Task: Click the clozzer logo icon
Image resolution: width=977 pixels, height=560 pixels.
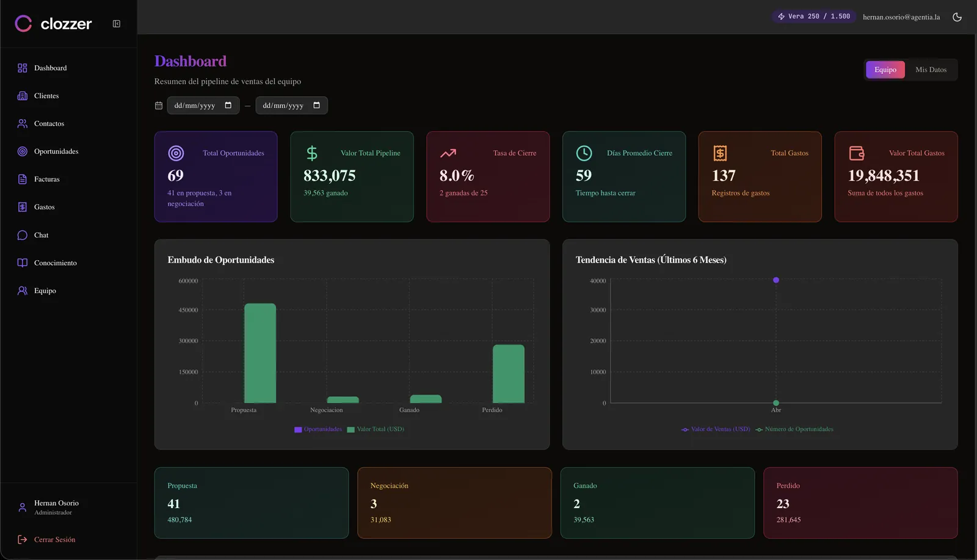Action: point(23,24)
